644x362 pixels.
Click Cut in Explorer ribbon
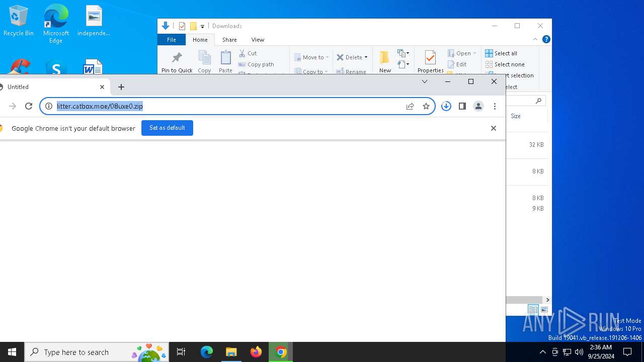coord(248,53)
